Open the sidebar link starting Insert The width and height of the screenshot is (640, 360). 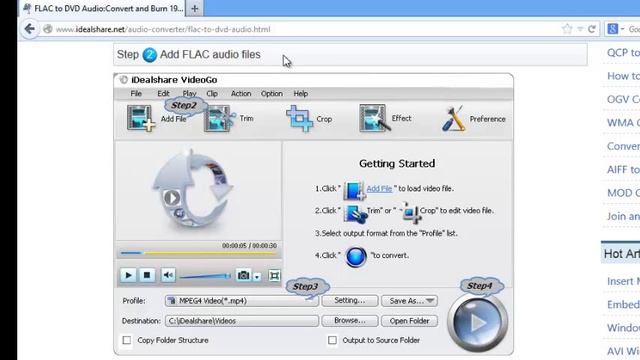[623, 281]
